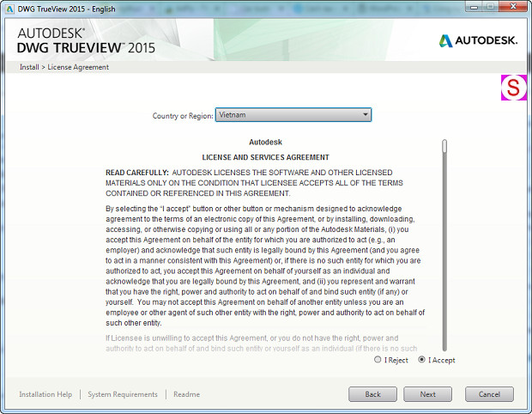532x414 pixels.
Task: Select the I Reject radio button
Action: pyautogui.click(x=378, y=359)
